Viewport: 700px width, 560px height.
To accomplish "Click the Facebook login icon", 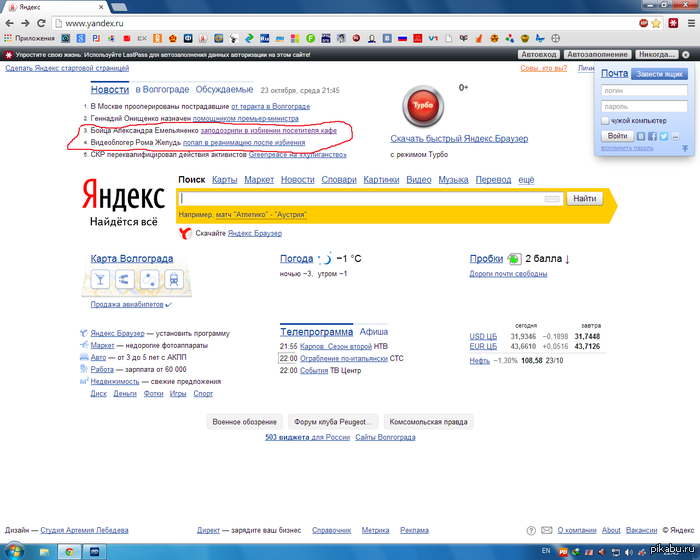I will (x=652, y=135).
